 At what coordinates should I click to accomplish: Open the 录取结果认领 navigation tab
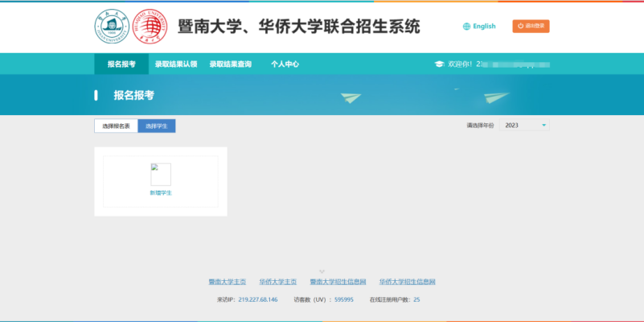[176, 64]
